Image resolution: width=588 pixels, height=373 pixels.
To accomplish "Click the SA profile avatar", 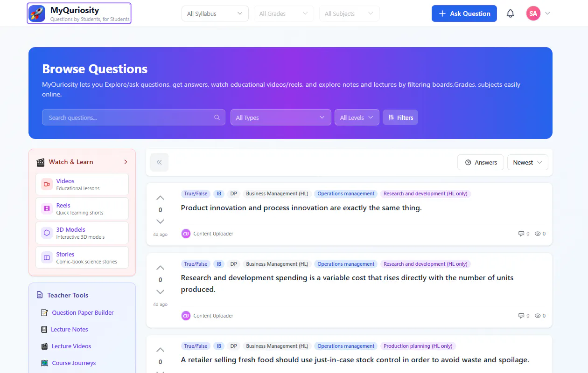I will click(533, 14).
